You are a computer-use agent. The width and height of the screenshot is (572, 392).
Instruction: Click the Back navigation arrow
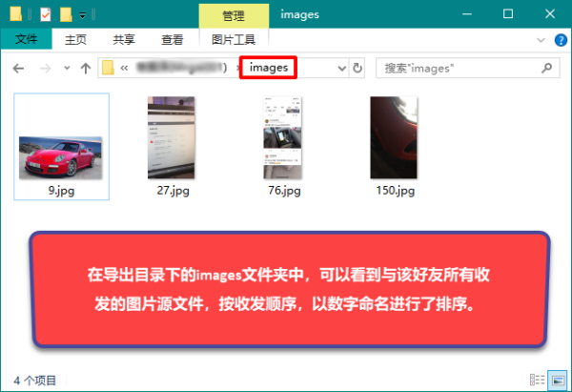click(19, 69)
